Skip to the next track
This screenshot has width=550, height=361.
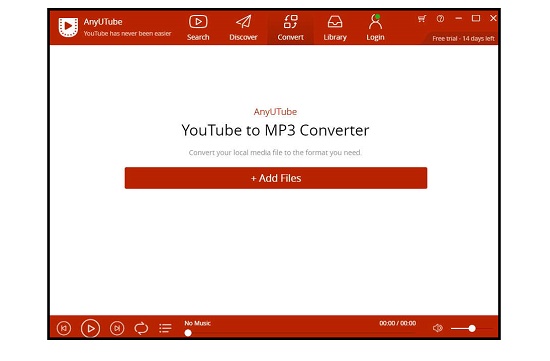coord(117,328)
